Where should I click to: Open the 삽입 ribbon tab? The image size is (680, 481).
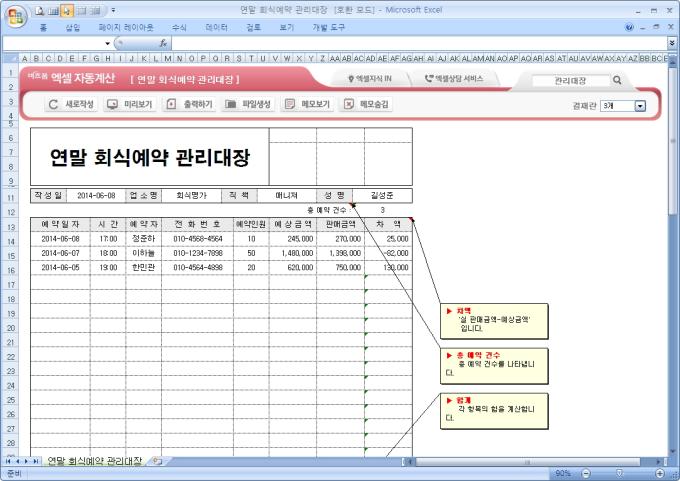(x=73, y=28)
